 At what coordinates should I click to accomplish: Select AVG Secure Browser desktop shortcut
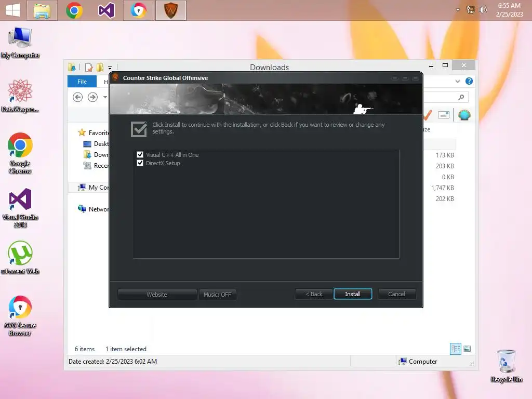(x=20, y=316)
